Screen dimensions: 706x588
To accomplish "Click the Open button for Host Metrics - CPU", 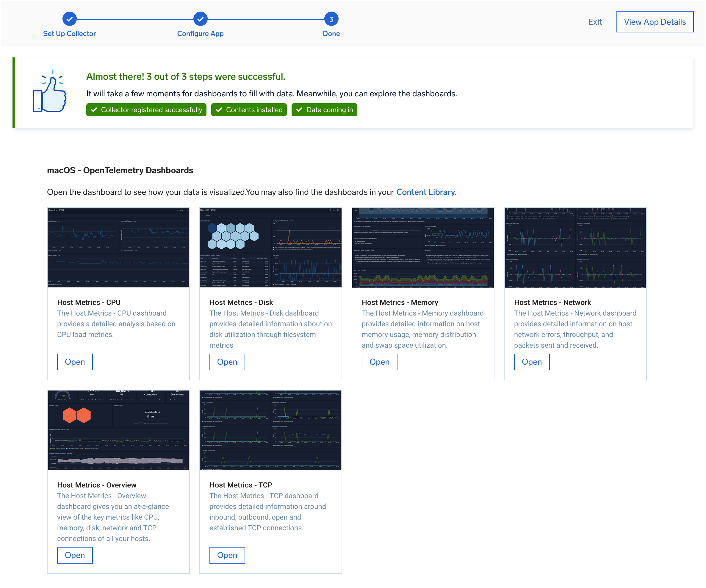I will click(x=74, y=362).
